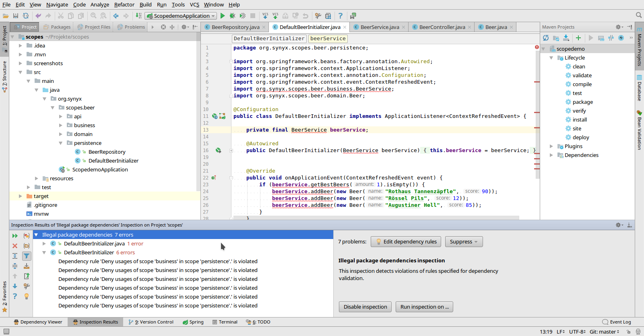Click the Search Everywhere magnifier icon
Image resolution: width=644 pixels, height=336 pixels.
click(x=639, y=15)
